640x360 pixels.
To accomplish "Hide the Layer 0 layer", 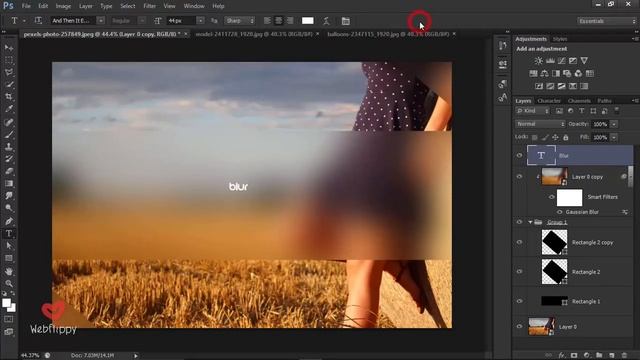I will (519, 327).
